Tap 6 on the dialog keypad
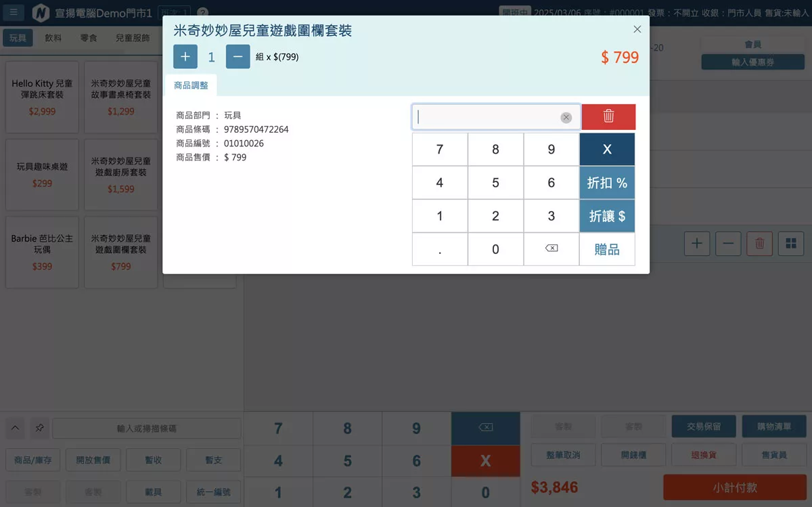Viewport: 812px width, 507px height. [551, 183]
